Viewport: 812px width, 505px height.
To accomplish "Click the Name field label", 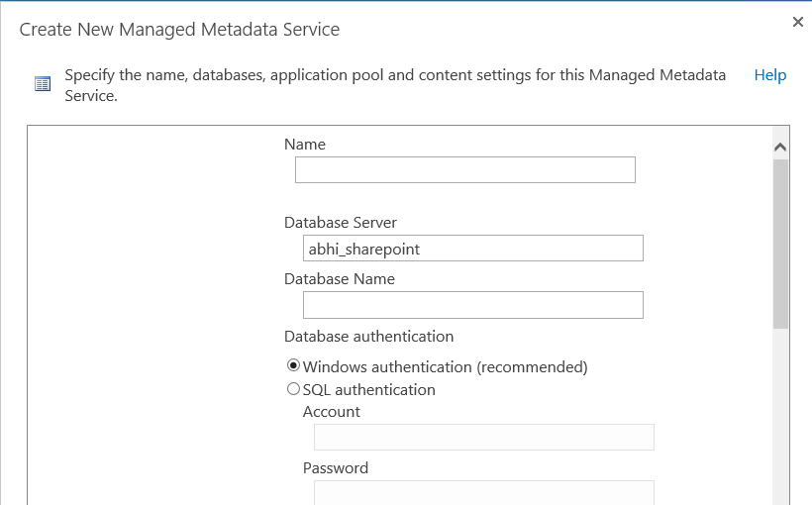I will pos(305,144).
